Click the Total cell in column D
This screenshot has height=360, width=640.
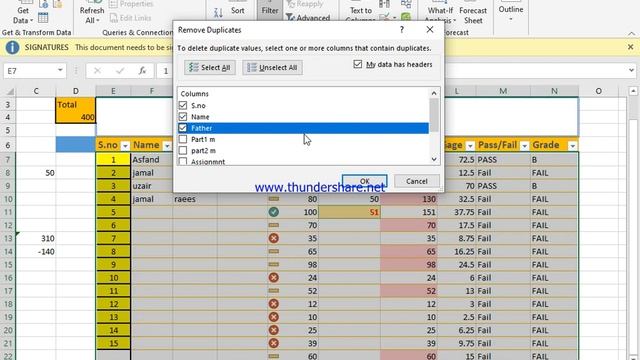tap(76, 104)
